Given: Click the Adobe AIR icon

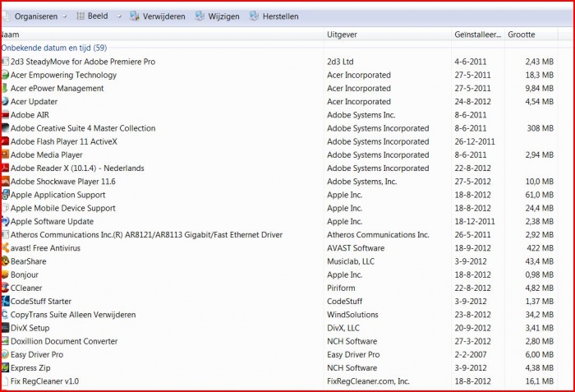Looking at the screenshot, I should (5, 115).
